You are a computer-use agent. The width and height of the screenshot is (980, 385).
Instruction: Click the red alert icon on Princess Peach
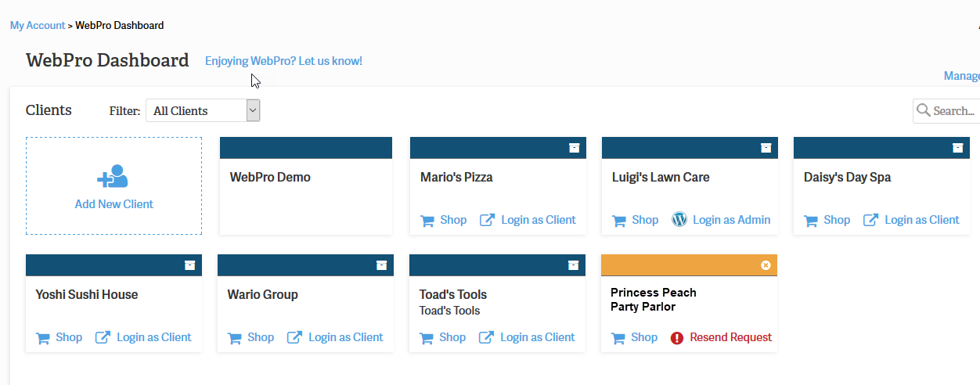pyautogui.click(x=677, y=338)
